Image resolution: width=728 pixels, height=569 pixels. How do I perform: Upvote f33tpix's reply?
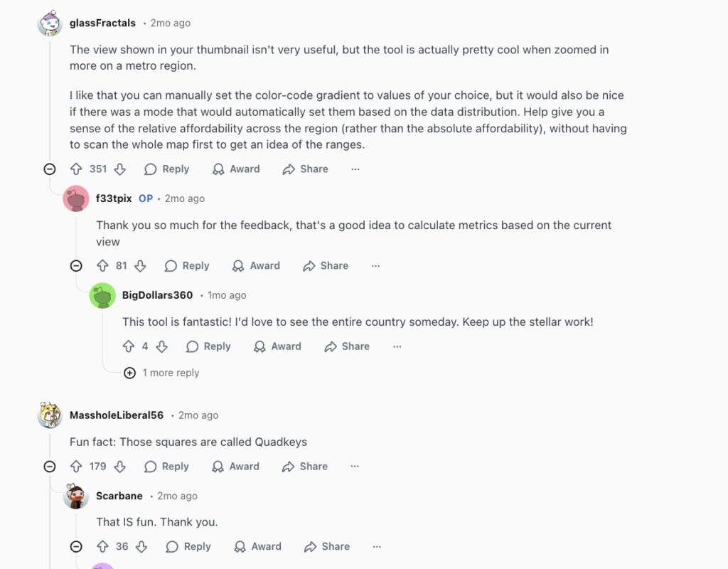pyautogui.click(x=102, y=265)
